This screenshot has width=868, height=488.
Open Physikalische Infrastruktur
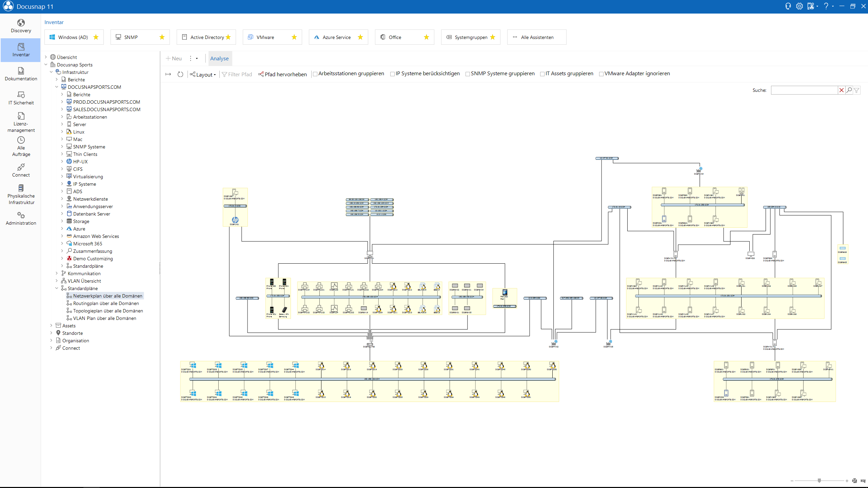(x=21, y=194)
